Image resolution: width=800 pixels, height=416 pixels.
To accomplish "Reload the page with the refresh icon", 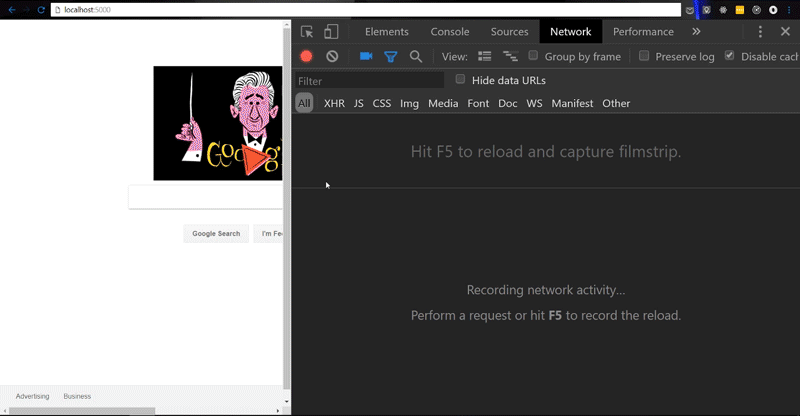I will (x=41, y=10).
